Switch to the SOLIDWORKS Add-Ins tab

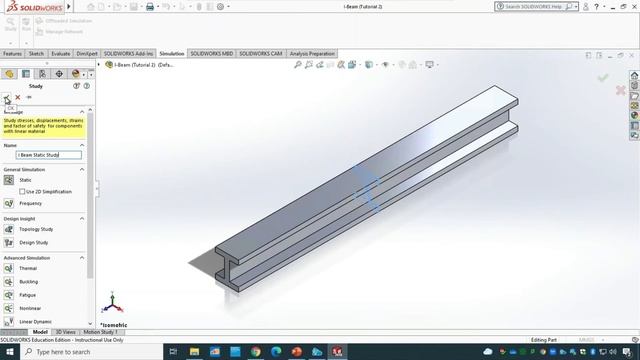pyautogui.click(x=128, y=53)
